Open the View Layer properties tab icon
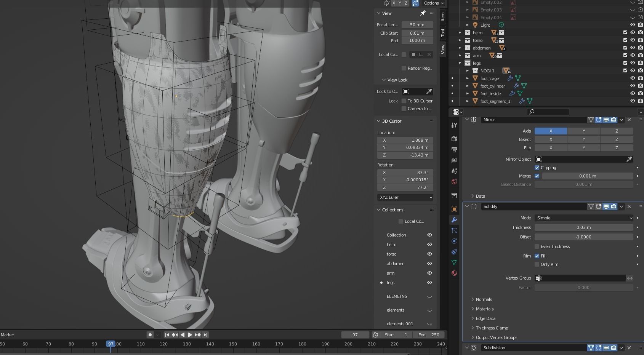Screen dimensions: 644x355 click(x=454, y=160)
